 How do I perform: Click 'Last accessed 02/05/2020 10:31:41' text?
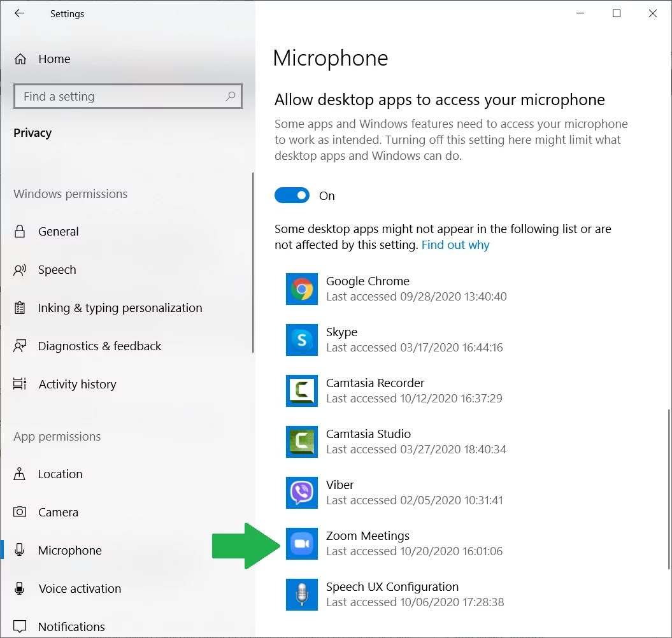(415, 500)
